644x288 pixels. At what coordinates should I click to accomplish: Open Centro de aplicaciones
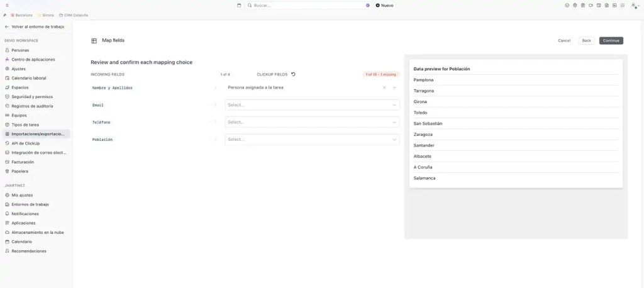pyautogui.click(x=33, y=60)
